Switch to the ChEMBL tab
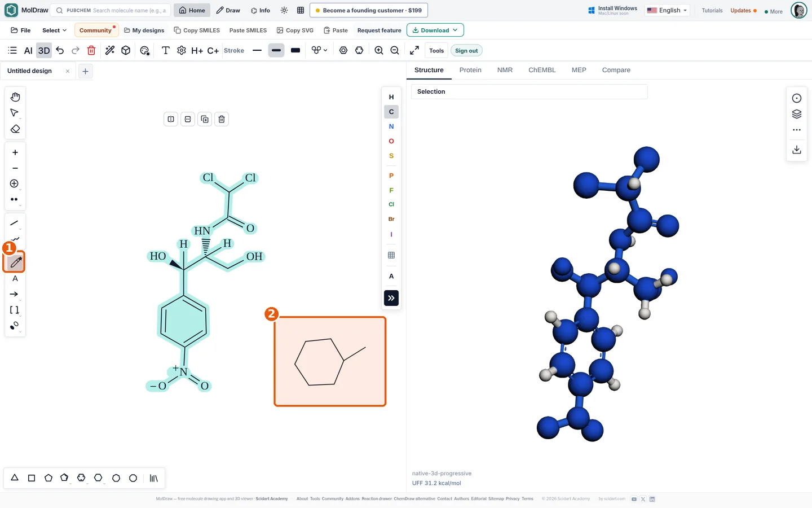Image resolution: width=812 pixels, height=508 pixels. tap(542, 70)
